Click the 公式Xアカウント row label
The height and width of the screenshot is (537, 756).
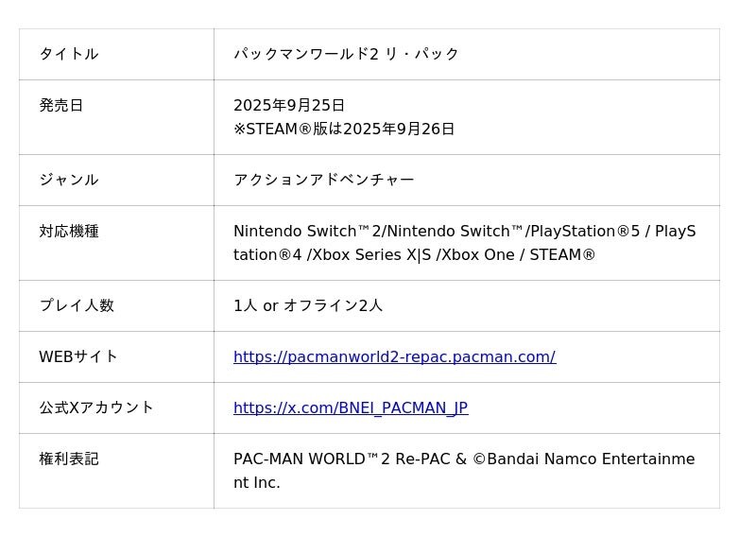click(x=95, y=407)
